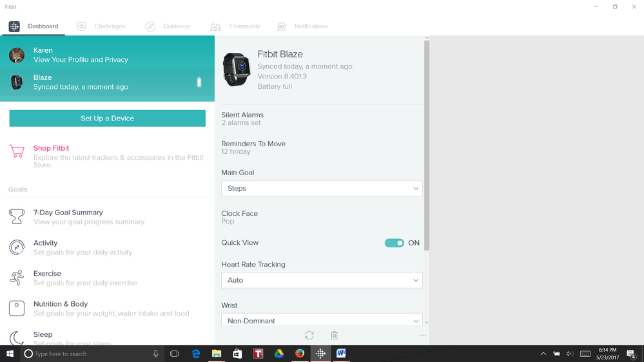Screen dimensions: 644x362
Task: Click the trash delete device icon
Action: [x=335, y=336]
